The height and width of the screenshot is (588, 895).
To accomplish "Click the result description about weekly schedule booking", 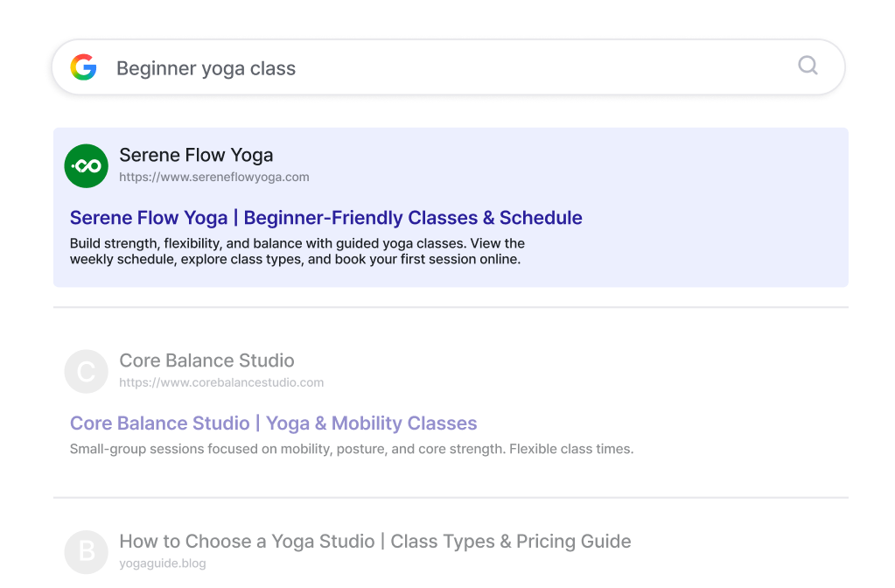I will point(297,251).
